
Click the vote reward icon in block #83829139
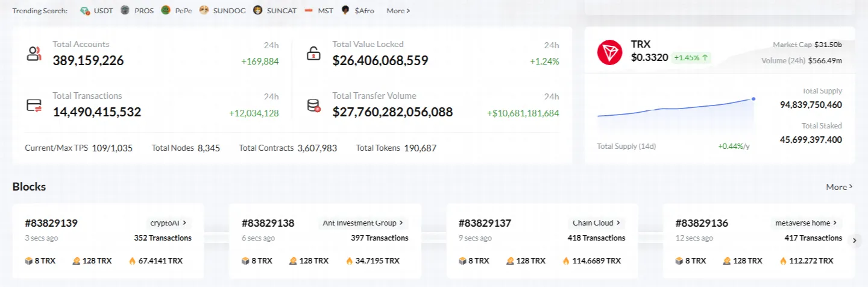pyautogui.click(x=76, y=261)
